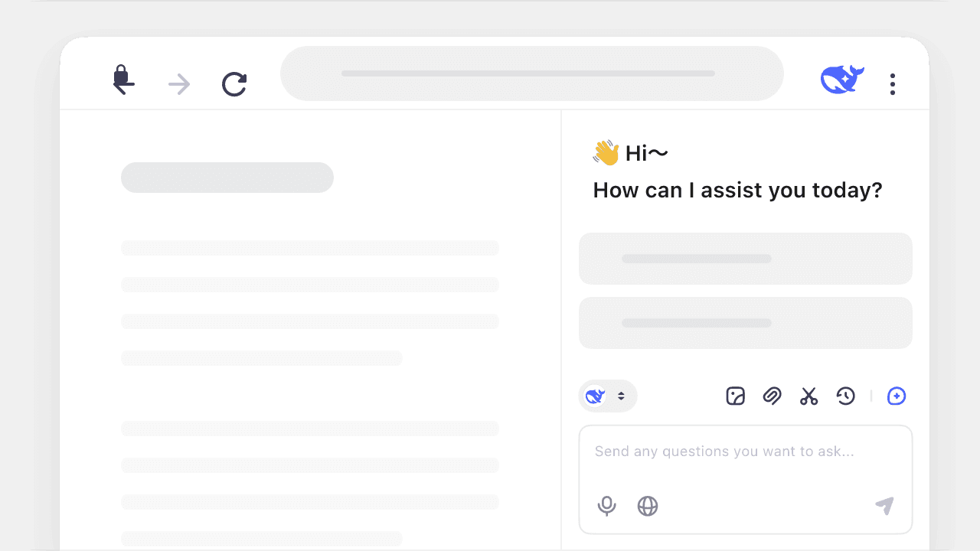Open the chat history
Viewport: 980px width, 551px height.
tap(846, 396)
